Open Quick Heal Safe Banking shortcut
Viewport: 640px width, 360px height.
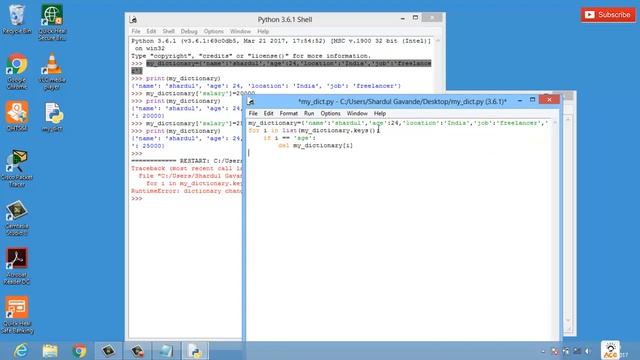[17, 315]
